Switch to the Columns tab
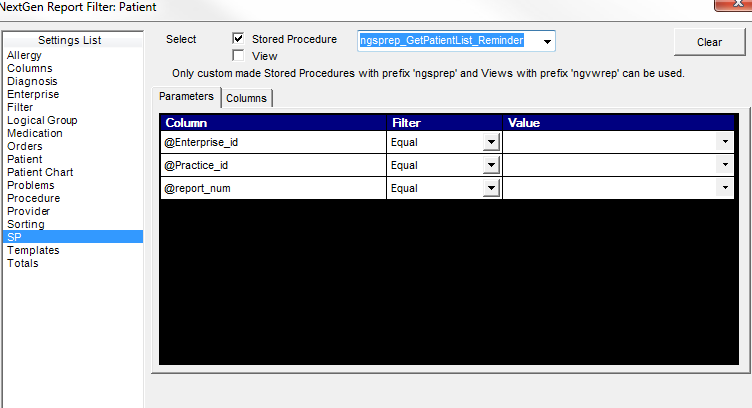This screenshot has width=752, height=408. coord(247,98)
